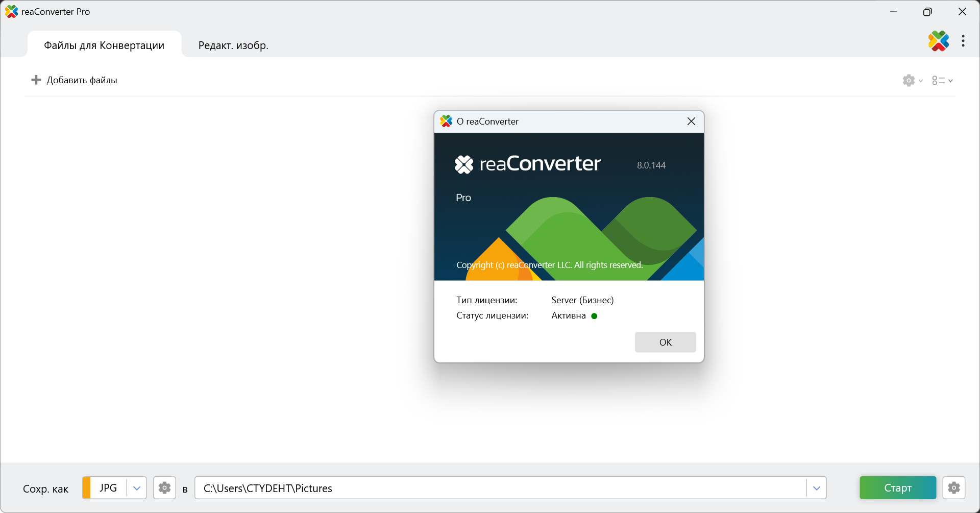Click the orange JPG format color swatch
The image size is (980, 513).
pyautogui.click(x=86, y=488)
